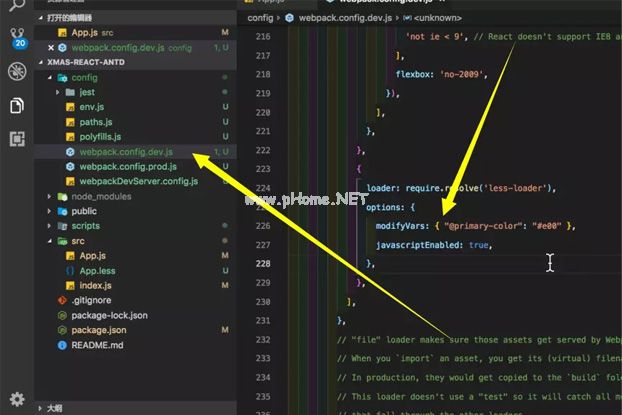Viewport: 622px width, 415px height.
Task: Open package.json in the explorer
Action: tap(98, 330)
